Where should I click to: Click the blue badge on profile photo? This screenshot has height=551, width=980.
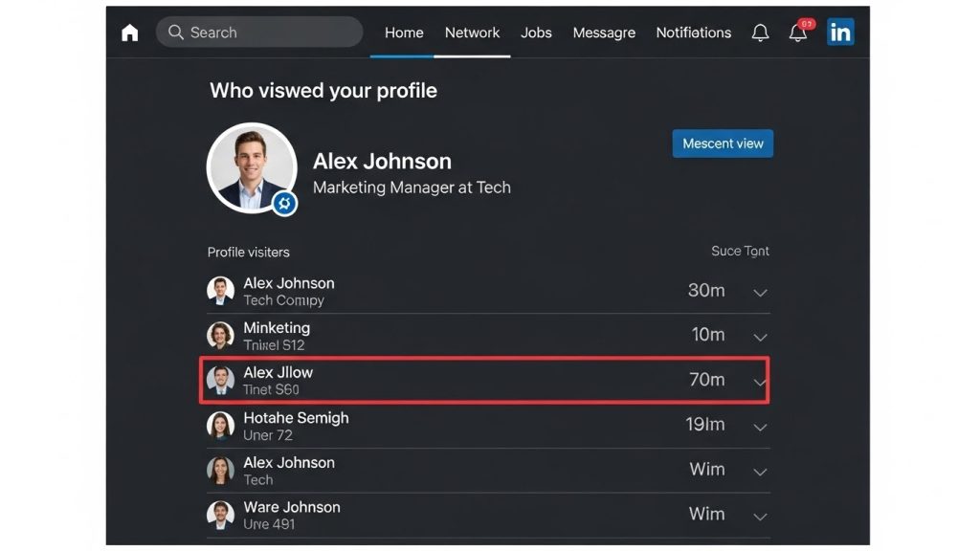(x=284, y=204)
